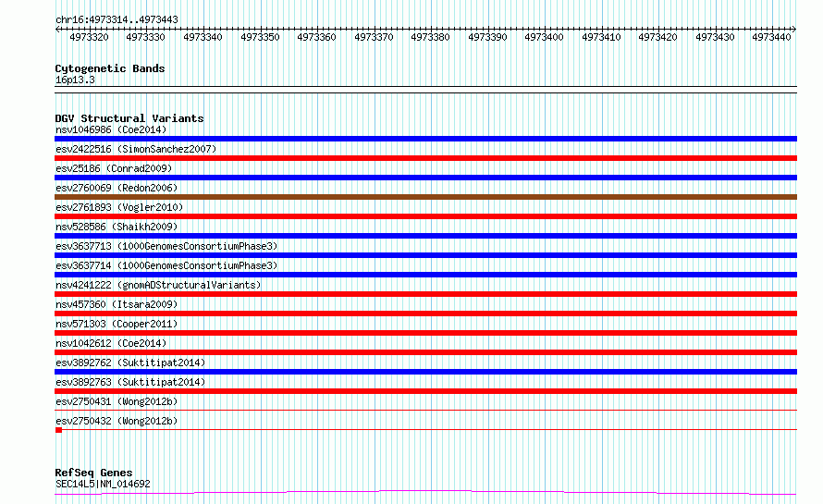Click the 16p13.3 band label
Screen dimensions: 823x504
tap(75, 80)
